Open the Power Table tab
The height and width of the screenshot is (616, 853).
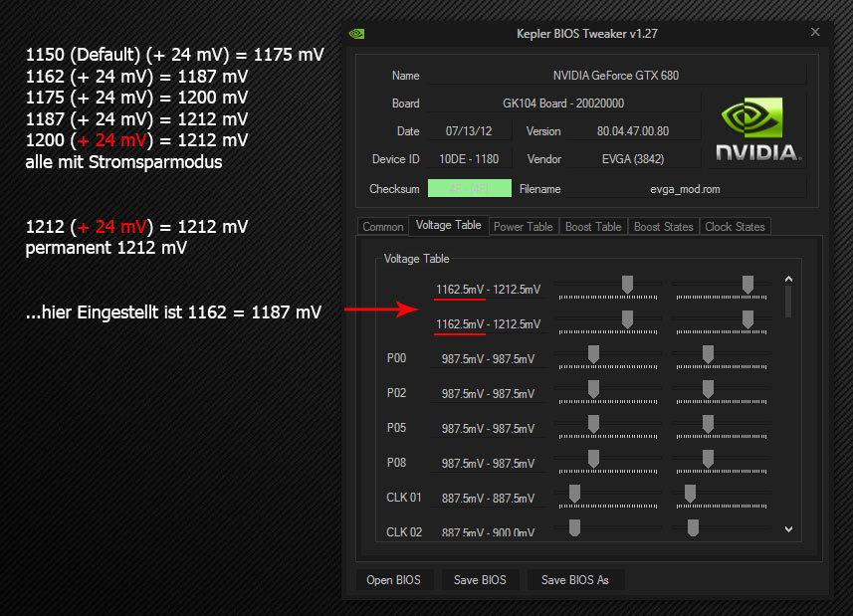523,227
